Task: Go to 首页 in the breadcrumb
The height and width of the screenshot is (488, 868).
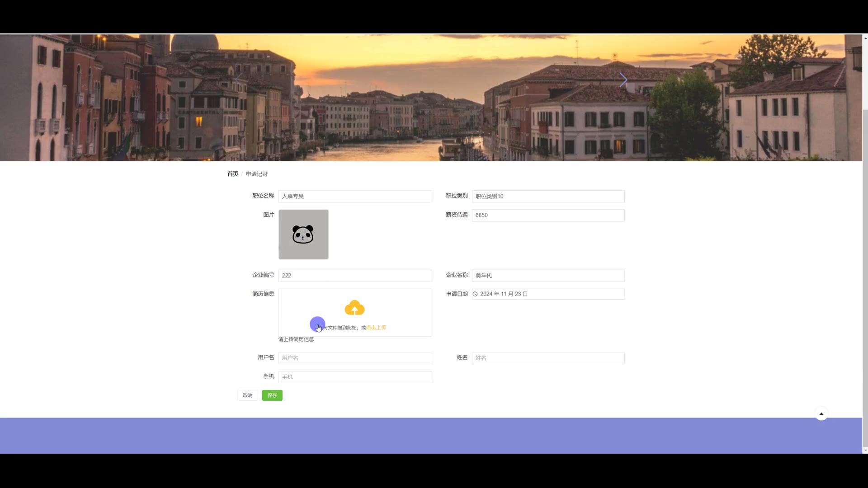Action: [232, 174]
